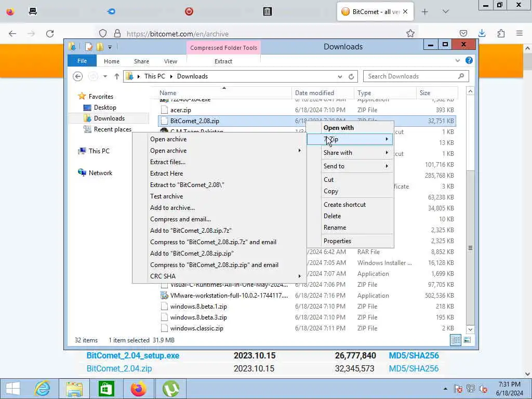Open uTorrent from the taskbar

170,389
